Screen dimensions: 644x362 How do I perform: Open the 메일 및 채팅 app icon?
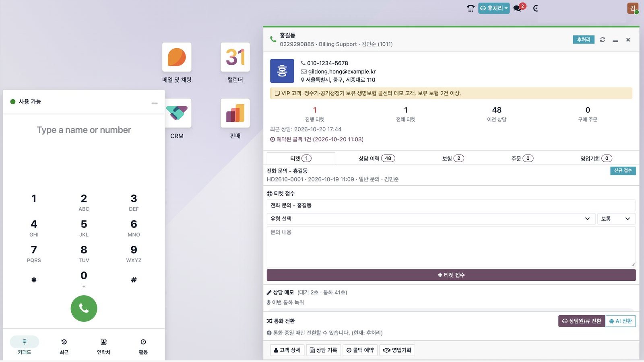(177, 57)
